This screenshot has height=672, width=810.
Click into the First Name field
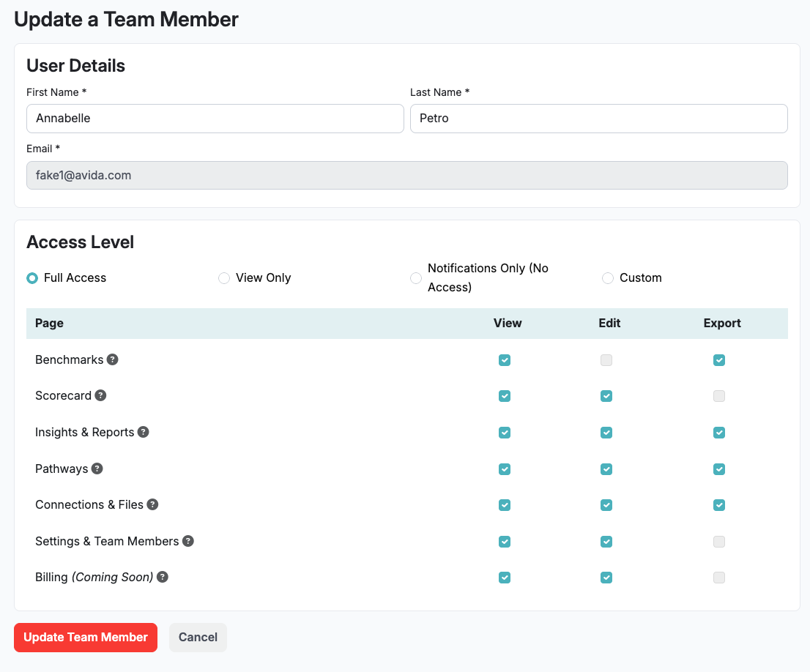click(x=215, y=119)
